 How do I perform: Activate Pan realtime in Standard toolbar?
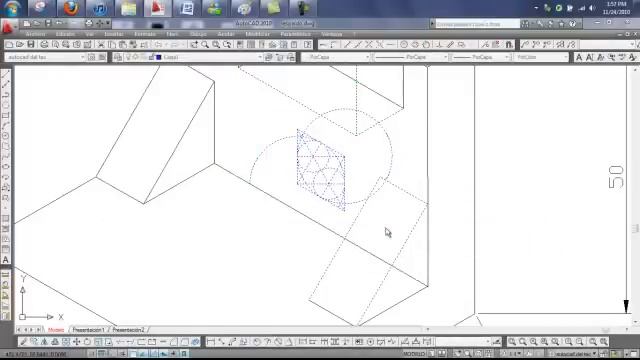point(194,44)
